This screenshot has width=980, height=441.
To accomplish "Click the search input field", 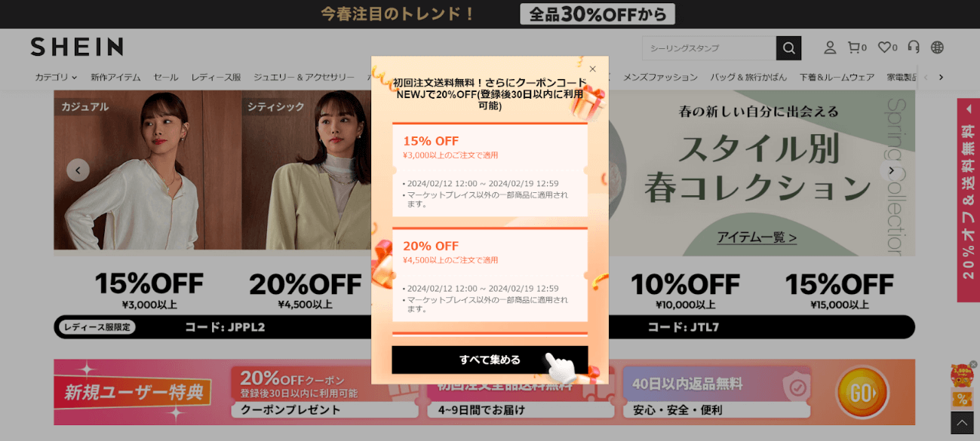I will tap(709, 48).
